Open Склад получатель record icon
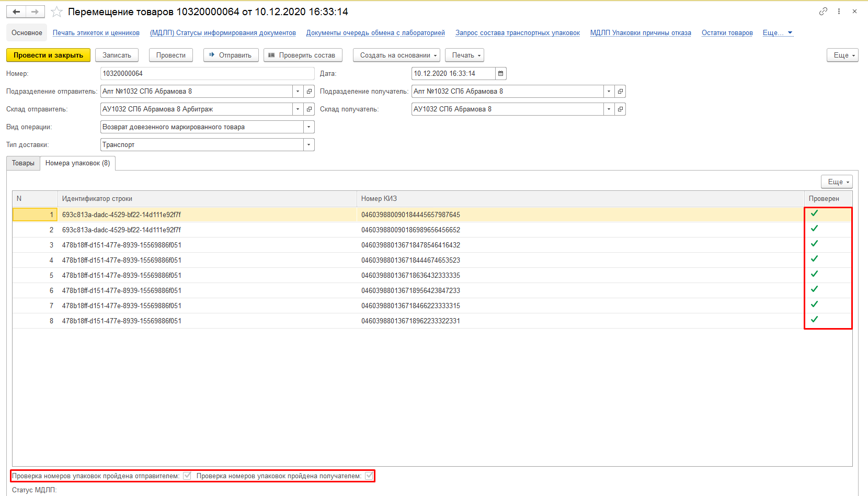The image size is (868, 496). 620,109
